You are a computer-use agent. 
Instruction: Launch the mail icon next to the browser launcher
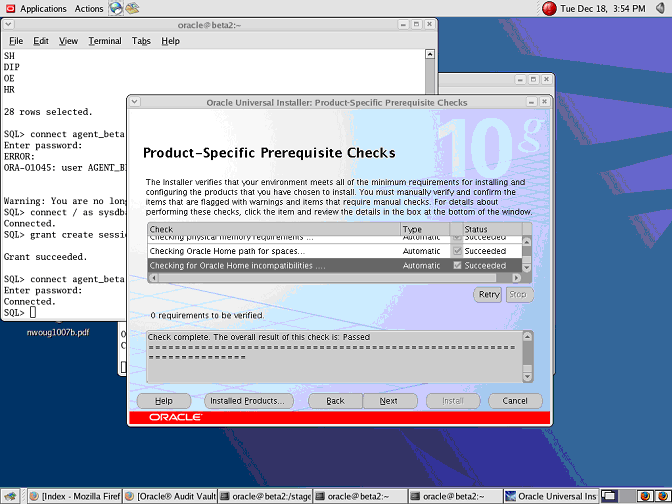(x=132, y=8)
